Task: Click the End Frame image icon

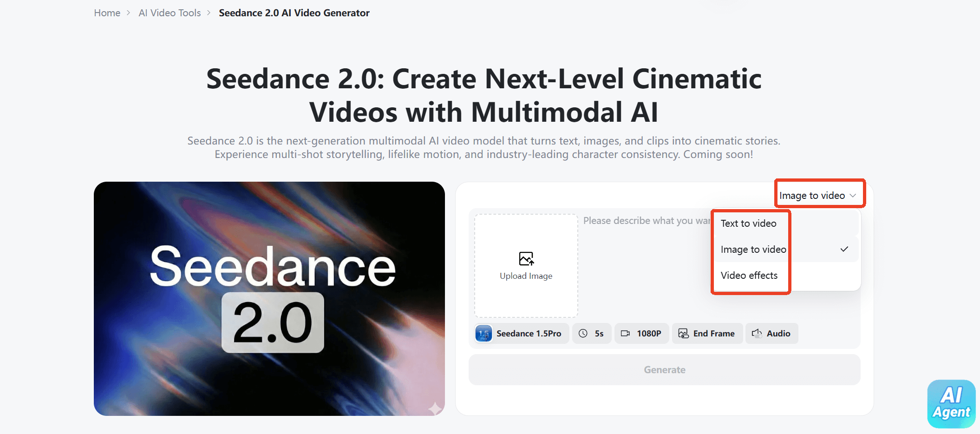Action: [683, 334]
